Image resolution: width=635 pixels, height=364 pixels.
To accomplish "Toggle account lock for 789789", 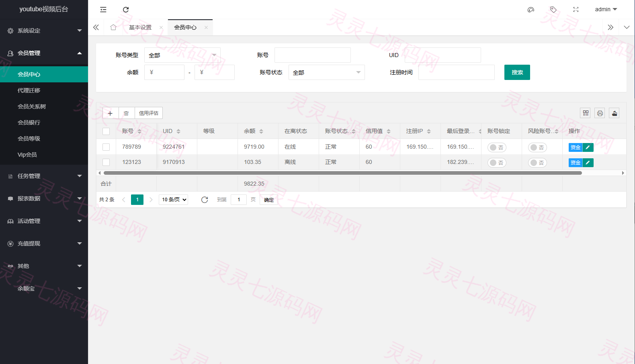I will (497, 147).
